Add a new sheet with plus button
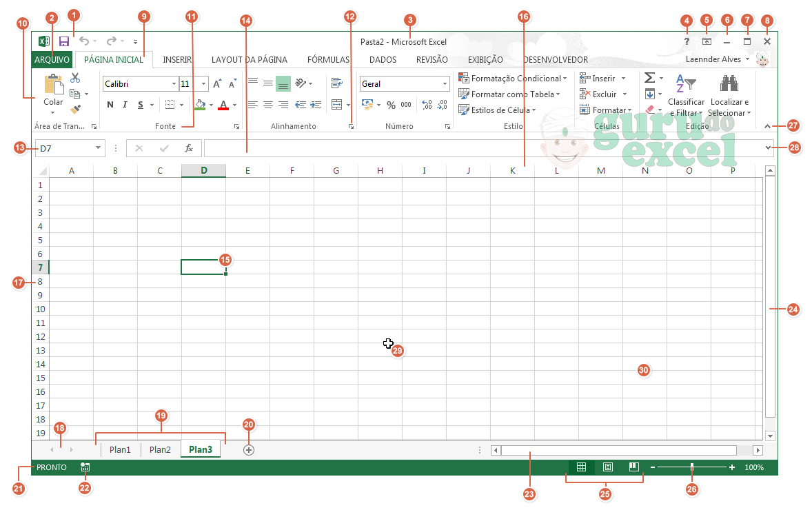 pos(249,450)
